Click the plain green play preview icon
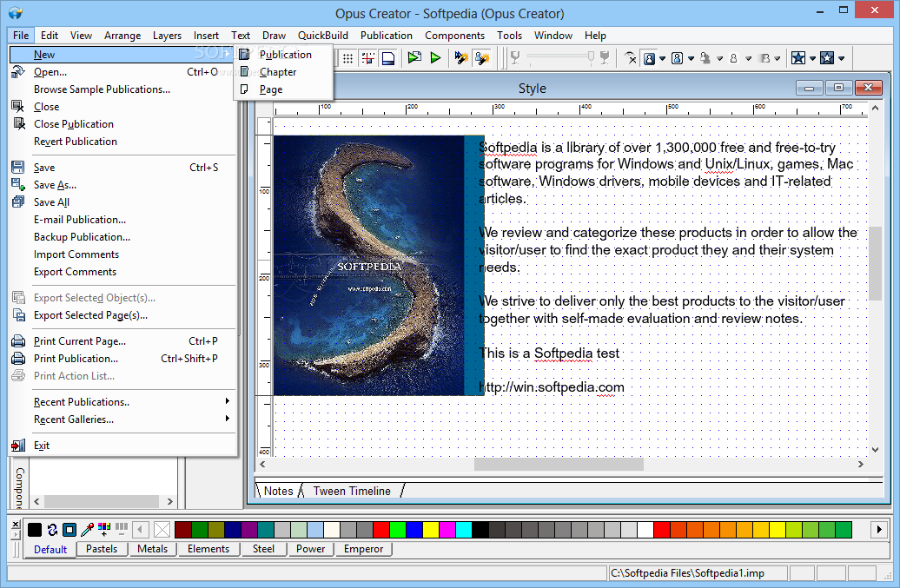Viewport: 900px width, 588px height. (x=435, y=58)
